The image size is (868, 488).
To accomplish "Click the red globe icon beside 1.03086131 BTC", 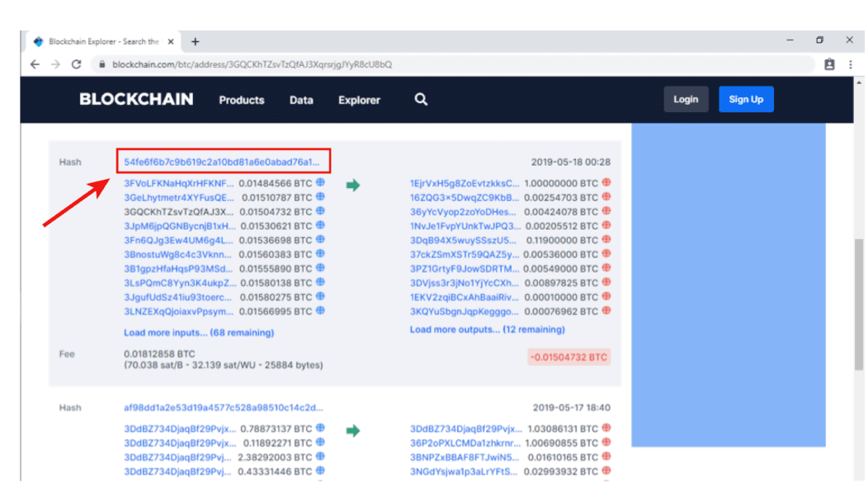I will tap(606, 429).
